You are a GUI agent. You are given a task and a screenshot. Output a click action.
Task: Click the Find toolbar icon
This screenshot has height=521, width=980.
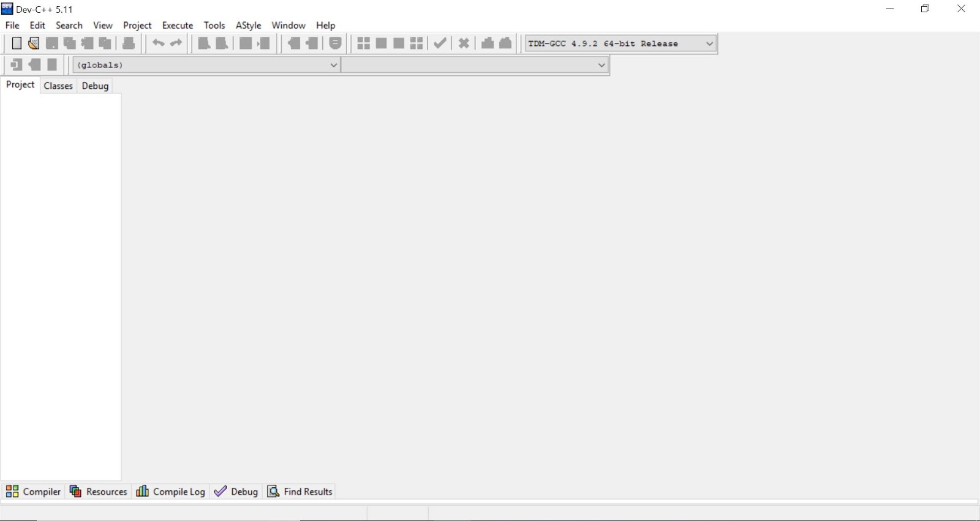[204, 43]
